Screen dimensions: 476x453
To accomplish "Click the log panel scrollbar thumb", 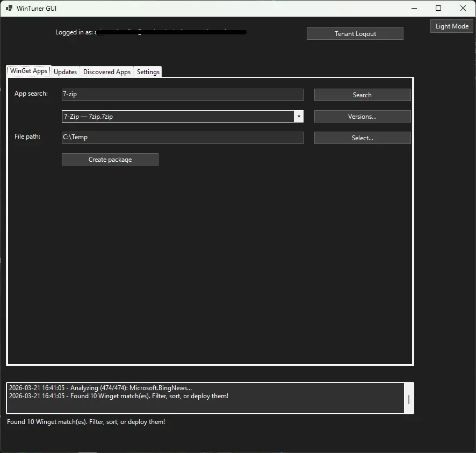I will [409, 399].
